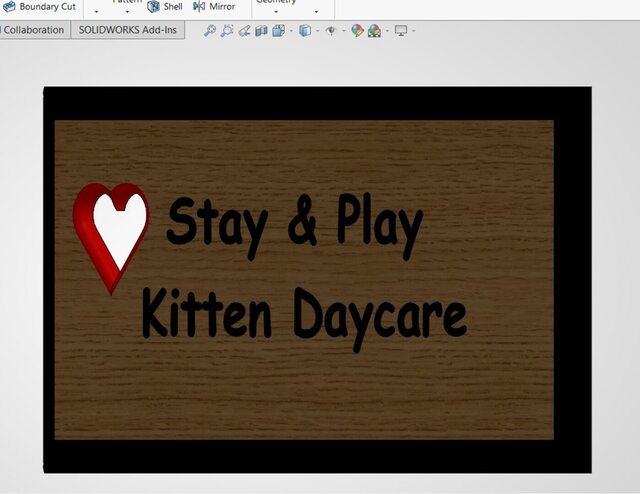Viewport: 640px width, 494px height.
Task: Click the View Settings monitor icon
Action: [401, 31]
